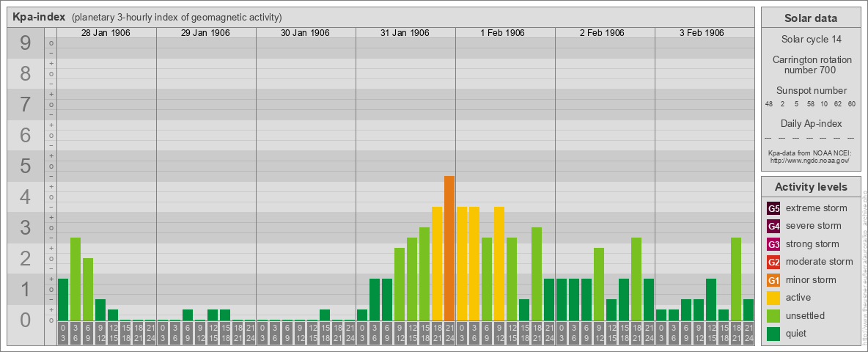Click the Daily Ap-index label

[811, 123]
